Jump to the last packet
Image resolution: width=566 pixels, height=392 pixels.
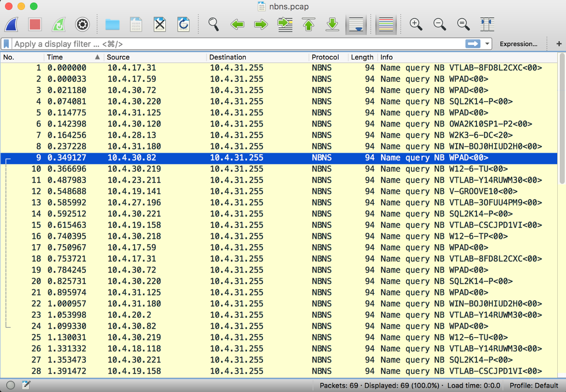pyautogui.click(x=333, y=24)
